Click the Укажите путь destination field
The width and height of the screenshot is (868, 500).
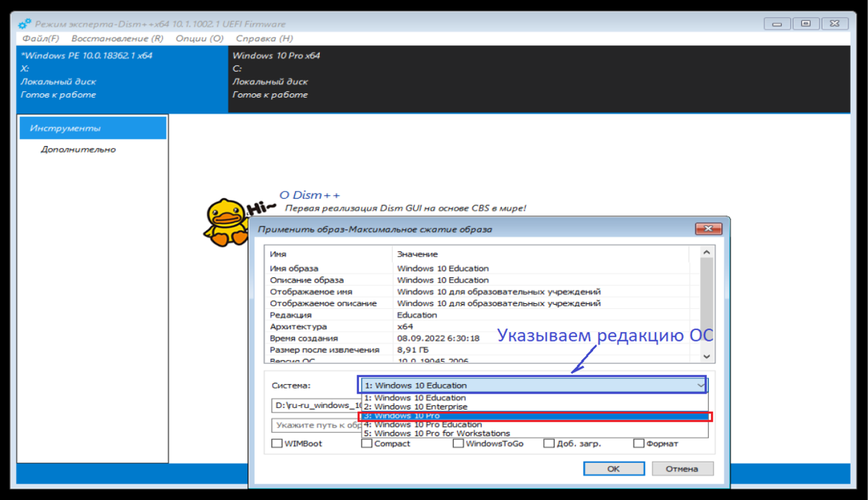[x=315, y=425]
